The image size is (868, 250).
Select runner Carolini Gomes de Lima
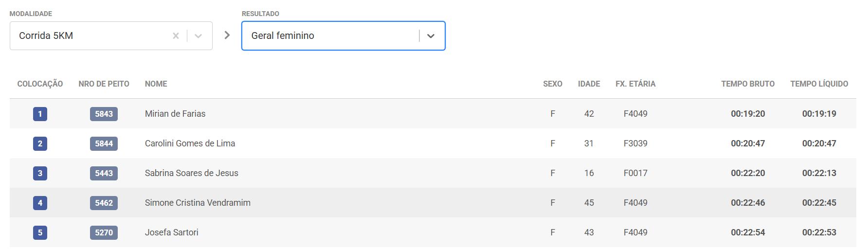(x=190, y=143)
